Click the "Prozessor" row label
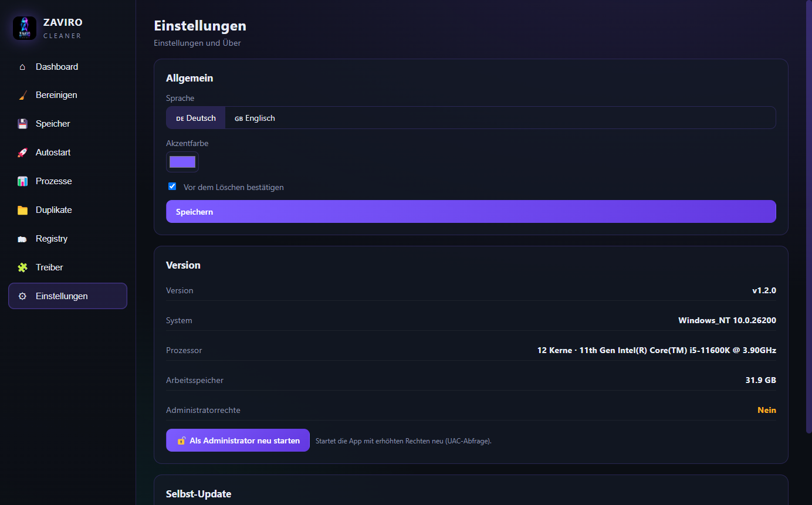The image size is (812, 505). pyautogui.click(x=184, y=350)
